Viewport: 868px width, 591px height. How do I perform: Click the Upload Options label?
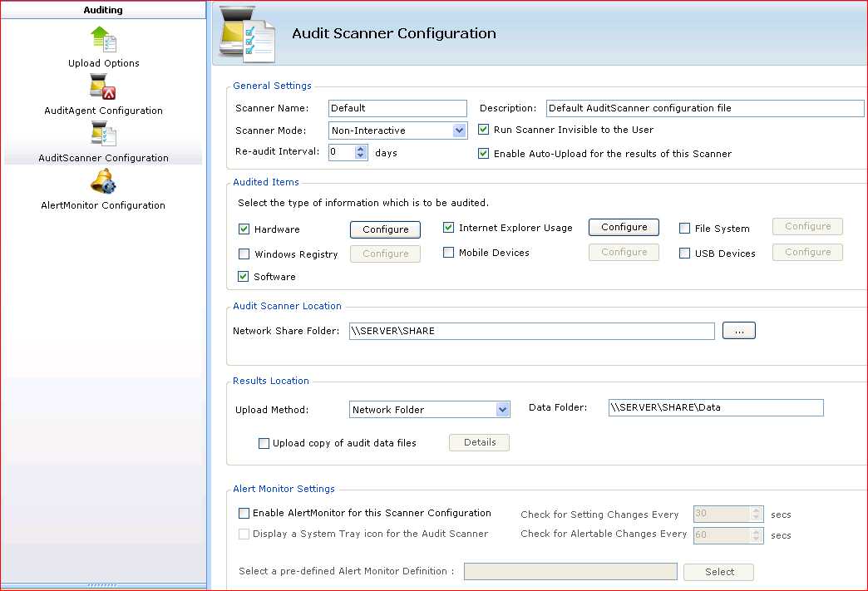point(104,63)
